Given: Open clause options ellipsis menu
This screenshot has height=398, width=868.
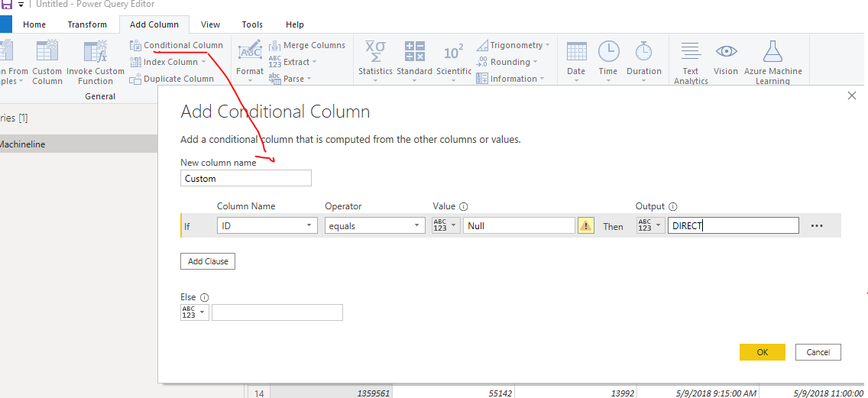Looking at the screenshot, I should [x=817, y=226].
